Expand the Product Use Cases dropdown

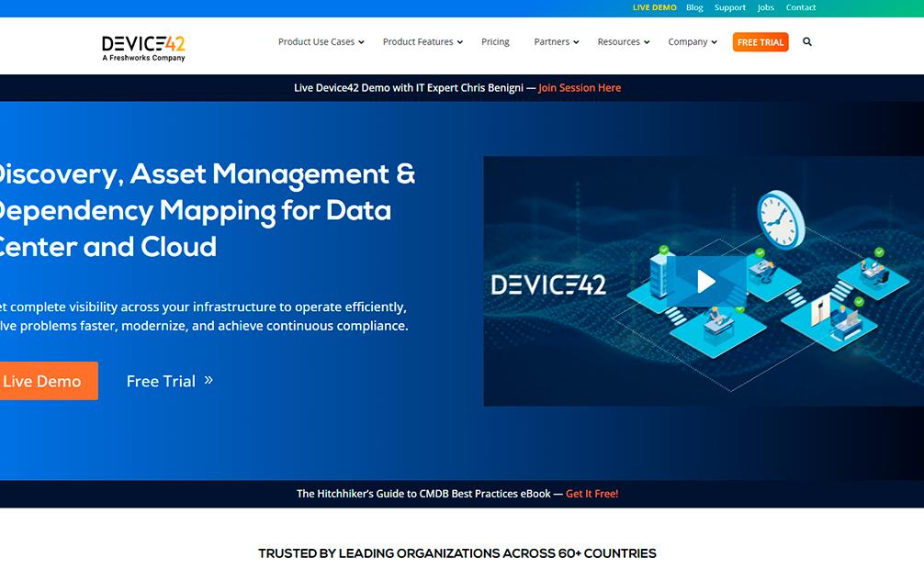(x=321, y=42)
